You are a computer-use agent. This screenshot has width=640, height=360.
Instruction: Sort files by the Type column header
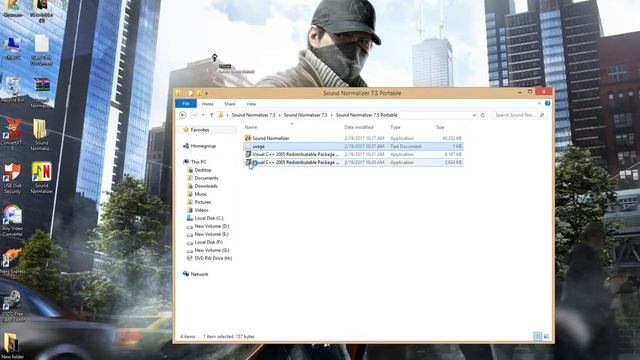click(x=395, y=127)
